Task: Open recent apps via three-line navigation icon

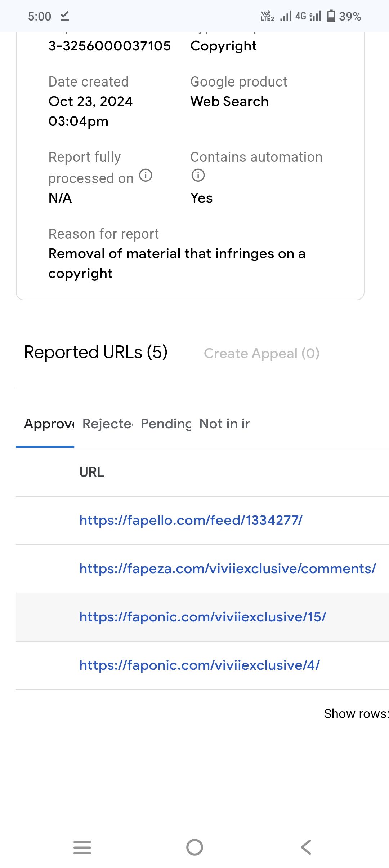Action: (82, 847)
